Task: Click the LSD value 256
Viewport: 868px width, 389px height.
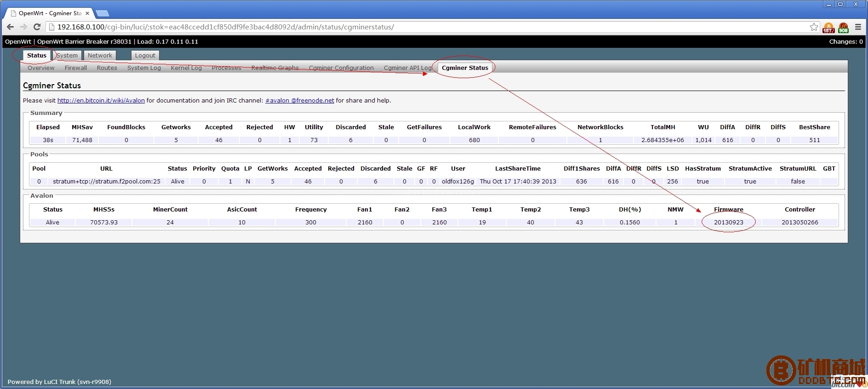Action: click(673, 181)
